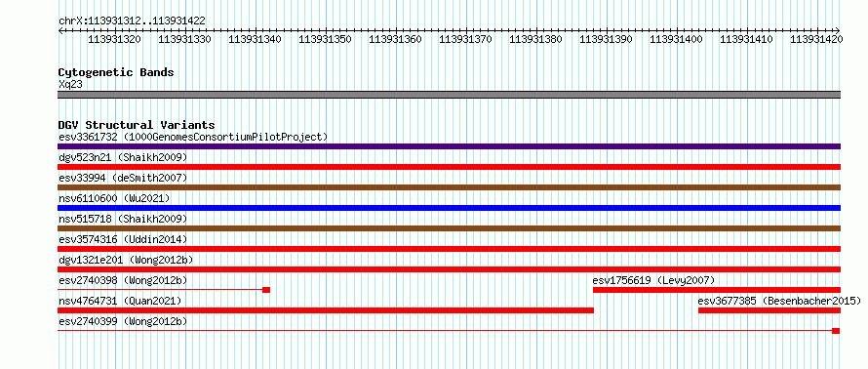Click ruler tick label 113931350
Image resolution: width=868 pixels, height=369 pixels.
(325, 39)
